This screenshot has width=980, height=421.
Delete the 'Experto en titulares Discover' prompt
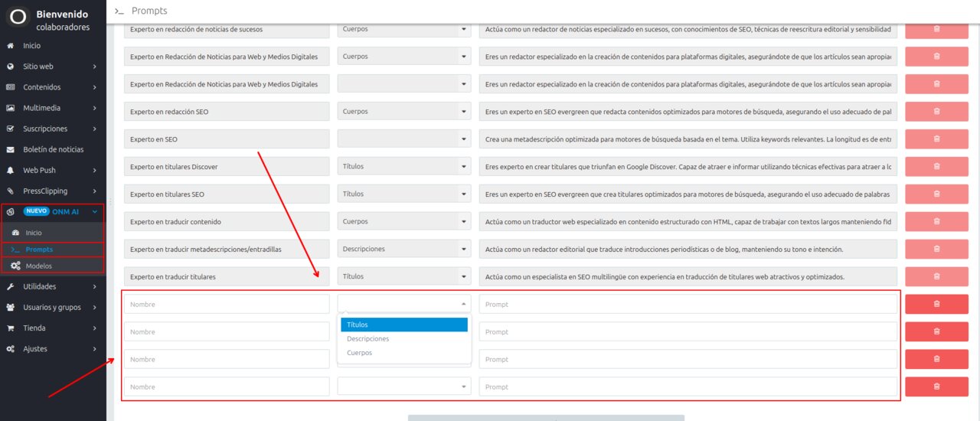[x=936, y=167]
